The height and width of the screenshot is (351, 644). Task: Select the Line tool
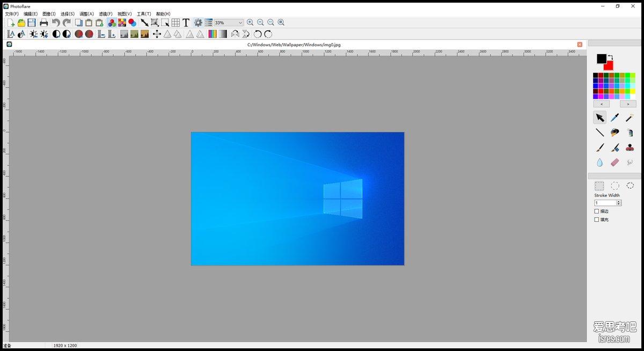tap(599, 133)
